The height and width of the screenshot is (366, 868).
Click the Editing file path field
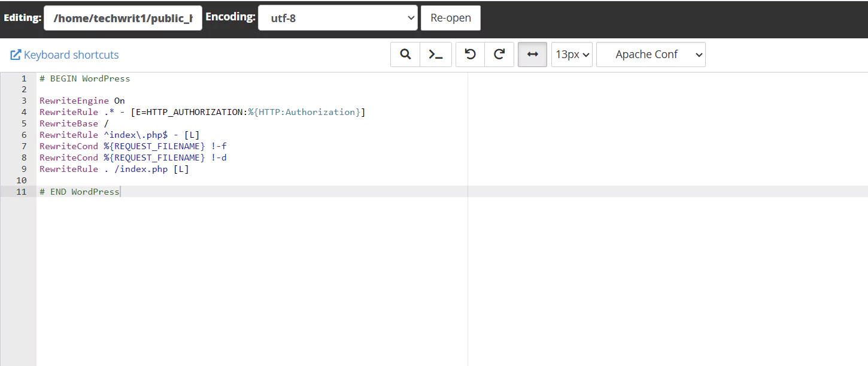pos(123,18)
